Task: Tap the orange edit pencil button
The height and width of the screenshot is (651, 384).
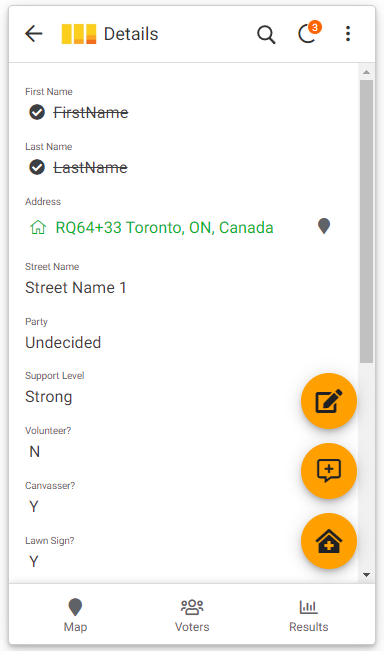Action: tap(329, 401)
